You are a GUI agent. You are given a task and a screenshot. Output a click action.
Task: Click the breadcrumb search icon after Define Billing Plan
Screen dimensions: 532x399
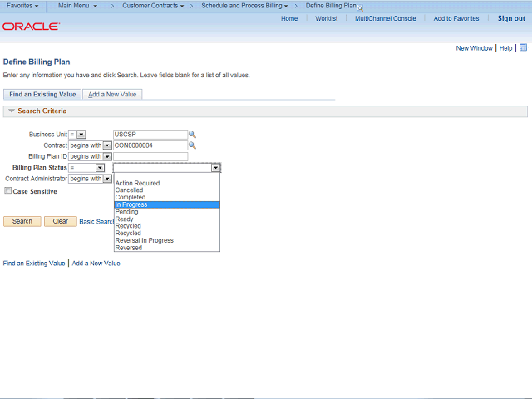point(360,8)
